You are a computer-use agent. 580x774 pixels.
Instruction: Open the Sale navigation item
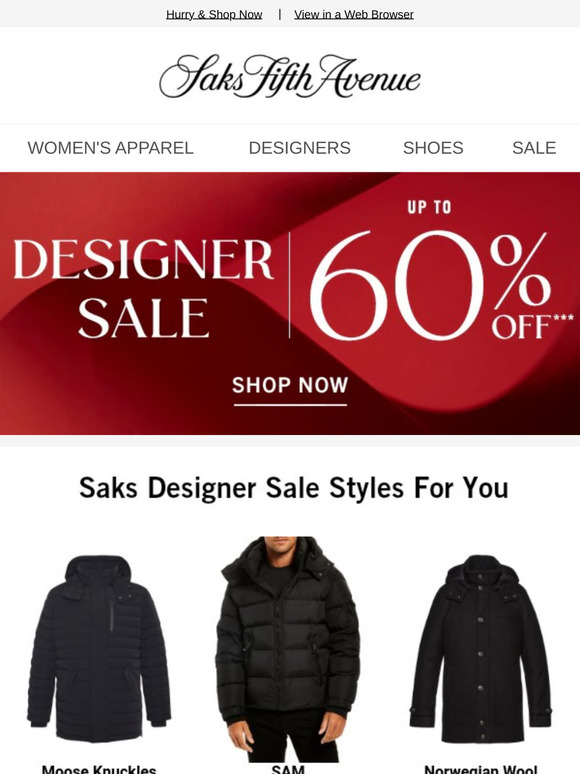pyautogui.click(x=534, y=148)
